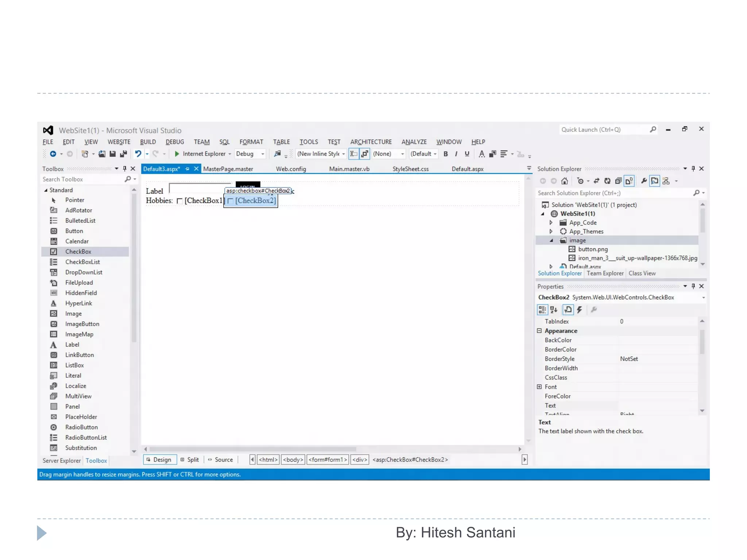747x560 pixels.
Task: Open the Debug configuration dropdown
Action: pyautogui.click(x=262, y=154)
